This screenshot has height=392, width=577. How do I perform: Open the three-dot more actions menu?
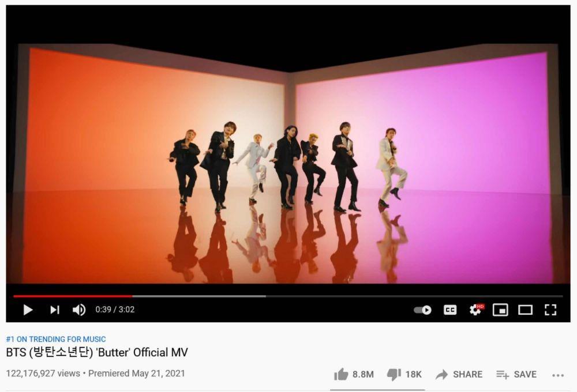pyautogui.click(x=558, y=375)
